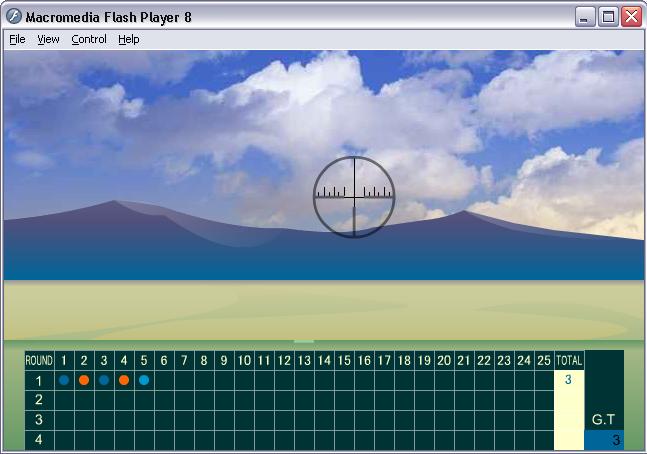The height and width of the screenshot is (454, 647).
Task: Click column header 8
Action: [204, 361]
